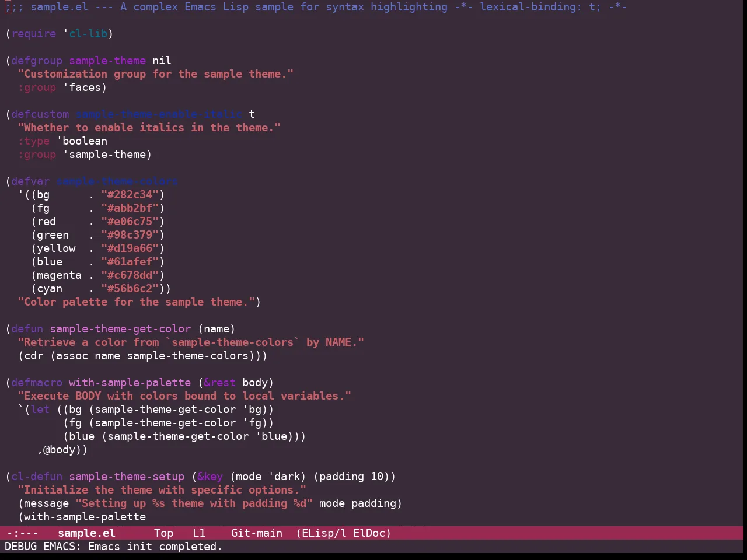
Task: Click the 'defvar' keyword
Action: coord(30,181)
